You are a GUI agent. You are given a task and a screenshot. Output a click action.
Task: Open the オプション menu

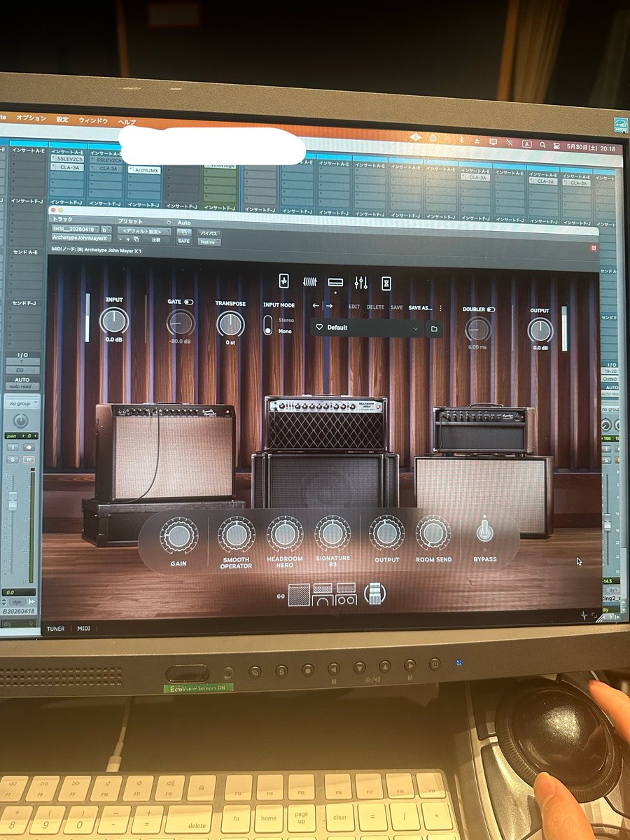(x=31, y=118)
